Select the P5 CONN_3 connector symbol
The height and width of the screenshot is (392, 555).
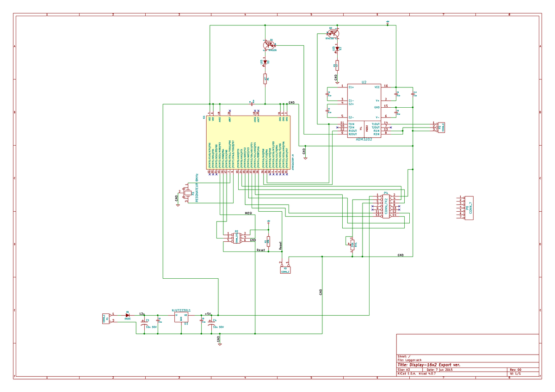[x=441, y=127]
